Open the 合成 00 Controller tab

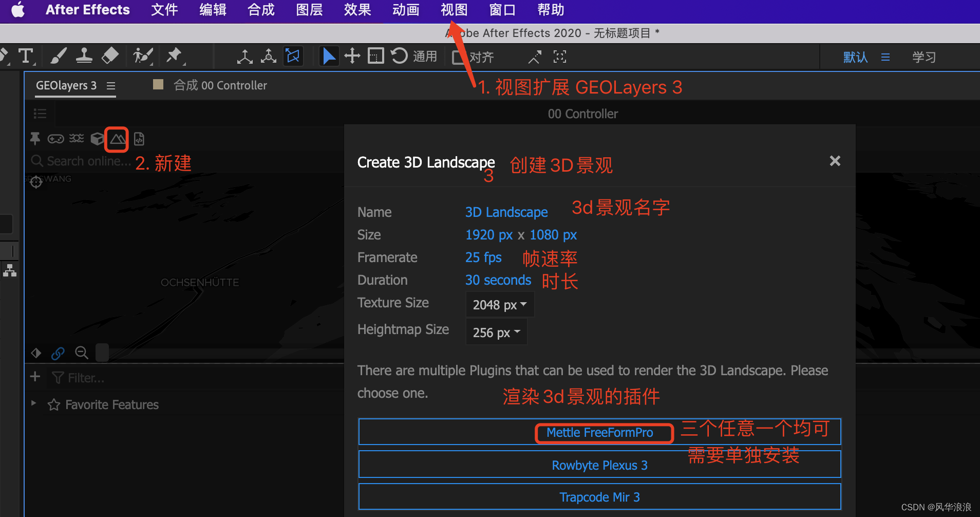pos(220,85)
